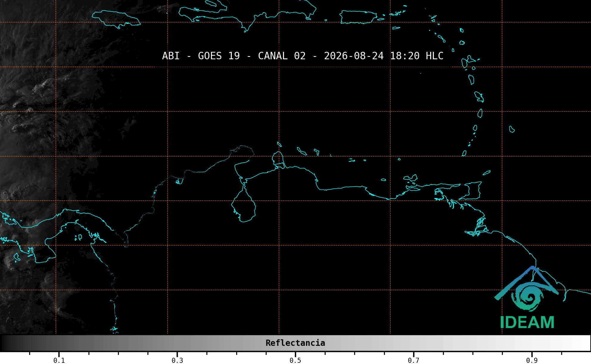
Task: Click the Reflectancia colorbar label
Action: (295, 343)
